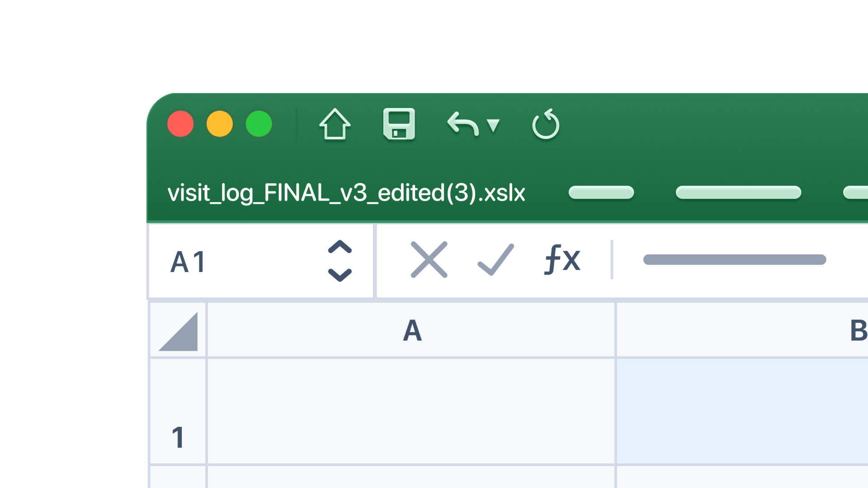The image size is (868, 488).
Task: Open the first ribbon tab placeholder after the filename
Action: click(x=601, y=192)
